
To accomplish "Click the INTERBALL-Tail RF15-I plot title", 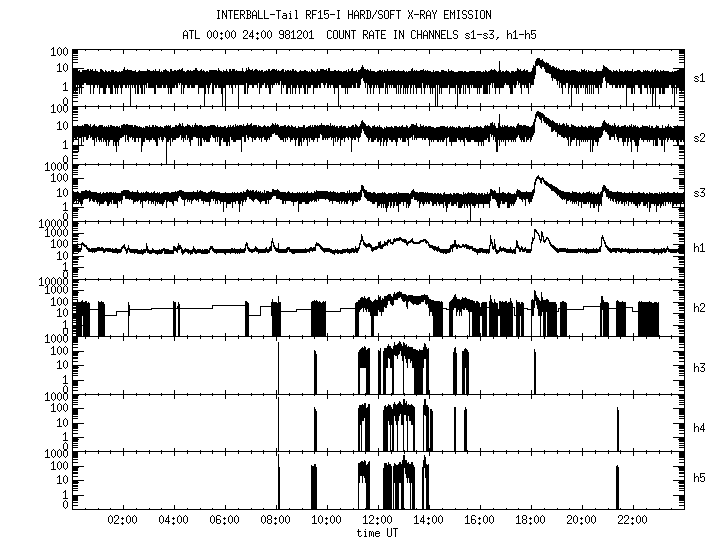I will [353, 15].
